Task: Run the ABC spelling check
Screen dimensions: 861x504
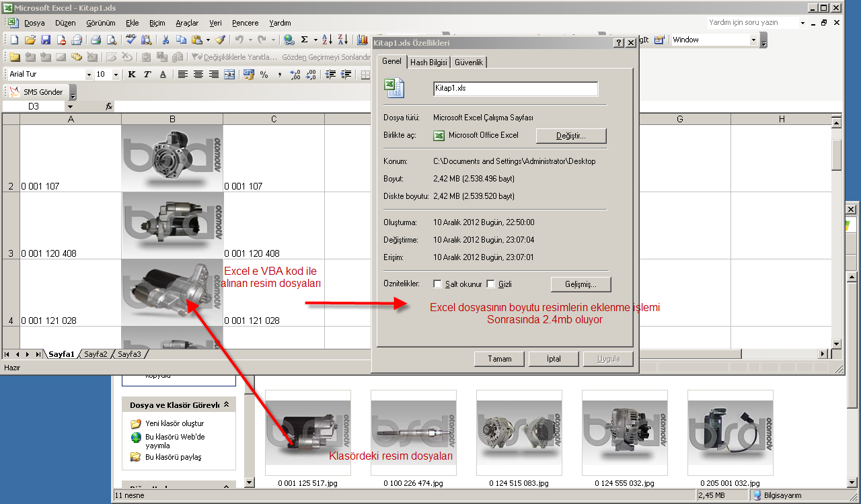Action: pyautogui.click(x=130, y=40)
